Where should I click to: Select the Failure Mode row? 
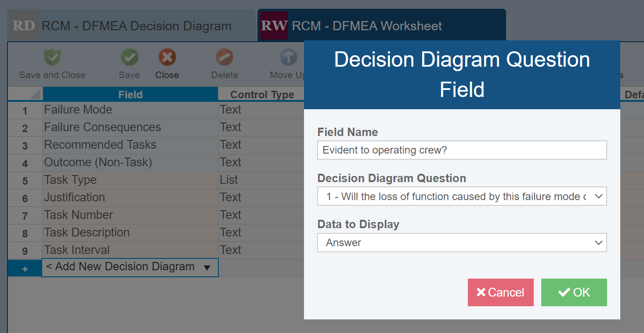click(110, 110)
